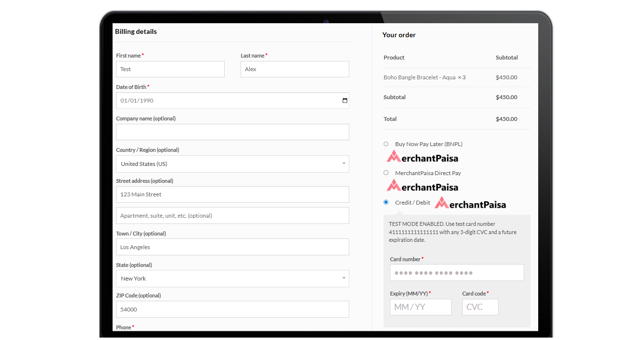The image size is (644, 340).
Task: Select the Credit / Debit payment radio button
Action: point(386,202)
